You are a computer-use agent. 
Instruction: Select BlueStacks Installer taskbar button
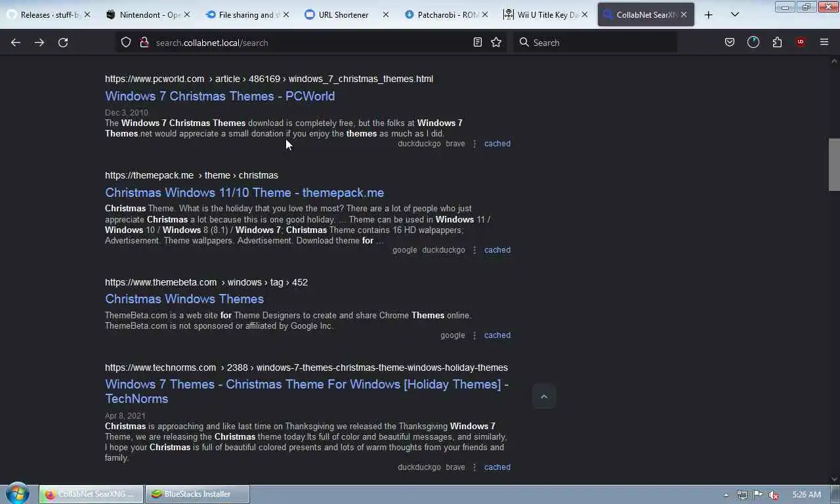coord(198,494)
